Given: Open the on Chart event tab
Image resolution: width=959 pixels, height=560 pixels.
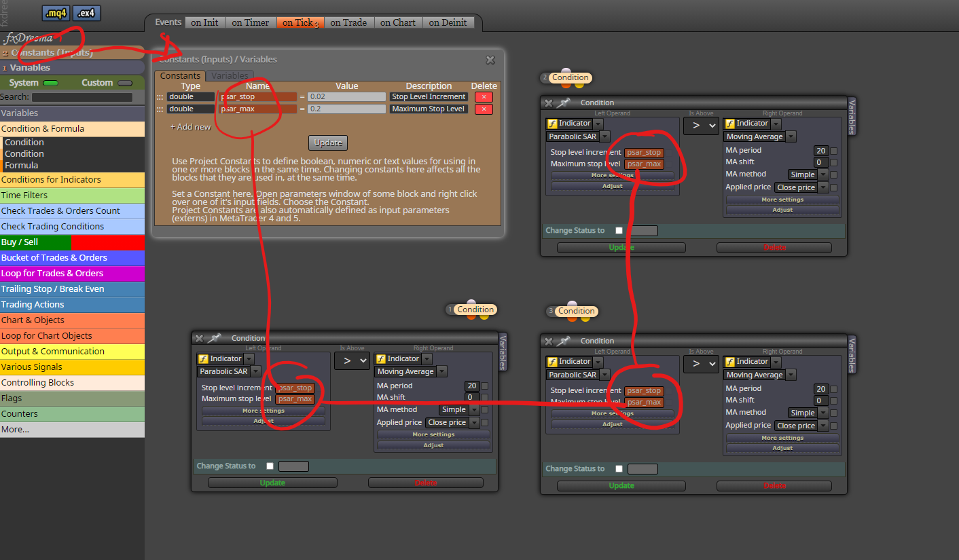Looking at the screenshot, I should coord(398,22).
